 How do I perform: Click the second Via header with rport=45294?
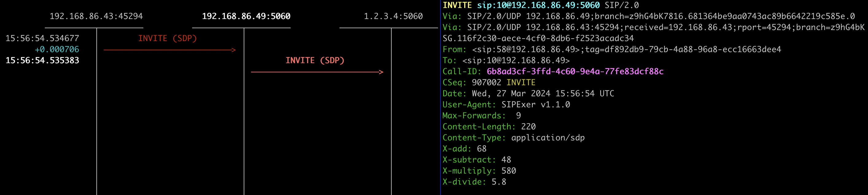tap(653, 27)
